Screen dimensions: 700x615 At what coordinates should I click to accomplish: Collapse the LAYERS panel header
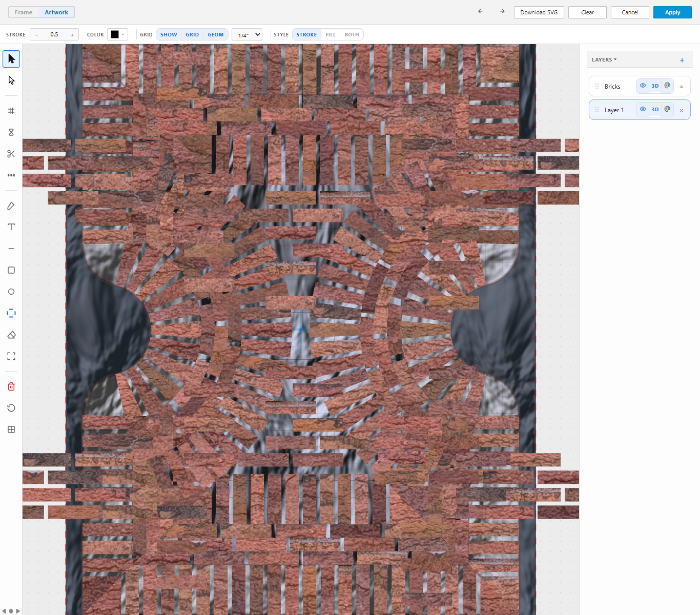604,59
